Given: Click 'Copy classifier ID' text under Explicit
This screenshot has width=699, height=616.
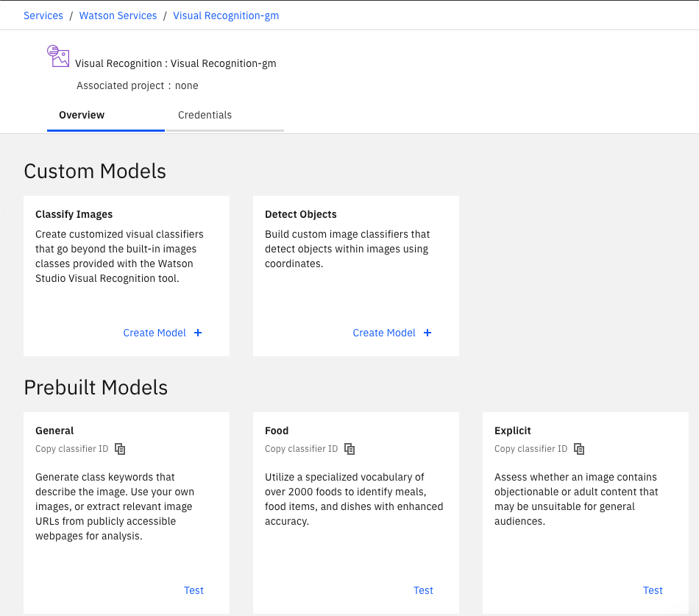Looking at the screenshot, I should pos(531,449).
